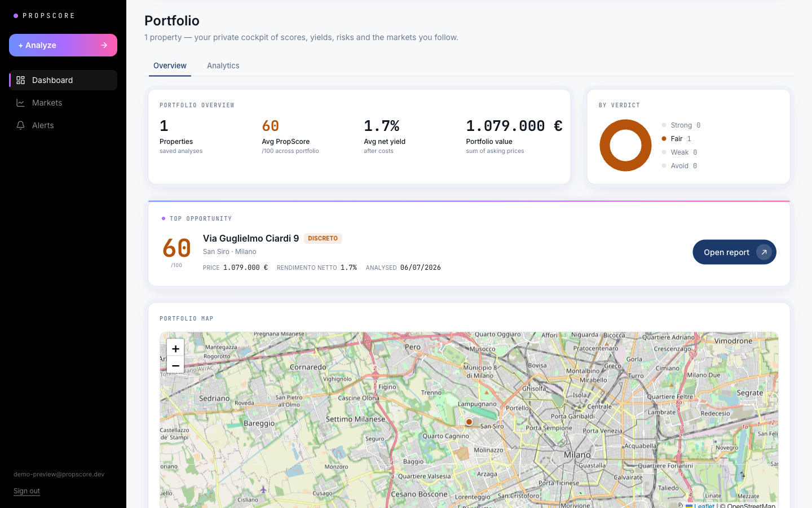Click the Strong verdict legend dot
812x508 pixels.
coord(664,125)
